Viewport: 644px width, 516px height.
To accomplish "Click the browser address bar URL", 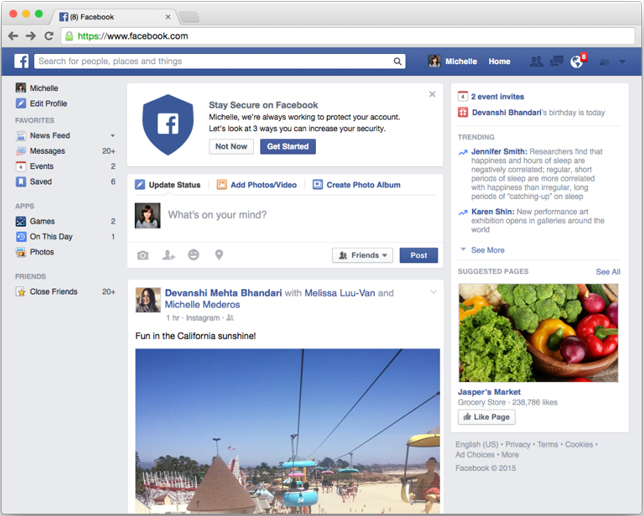I will (x=133, y=36).
